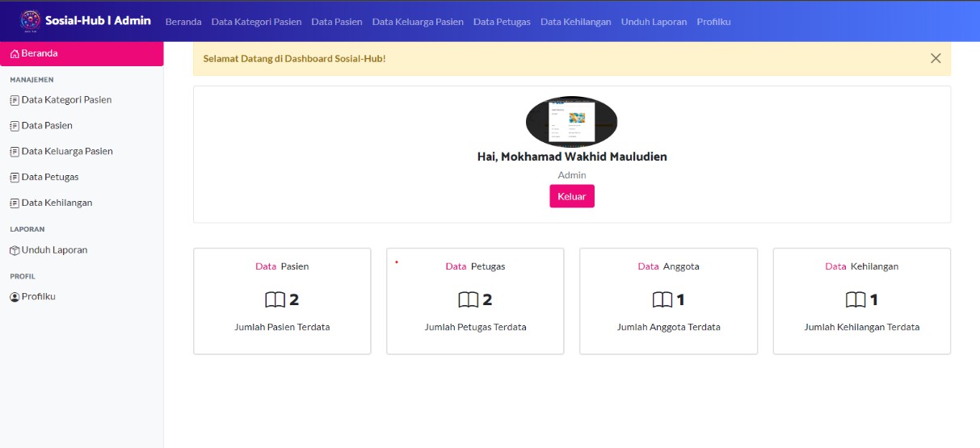The width and height of the screenshot is (980, 448).
Task: Click the Sosial-Hub logo icon
Action: tap(29, 21)
